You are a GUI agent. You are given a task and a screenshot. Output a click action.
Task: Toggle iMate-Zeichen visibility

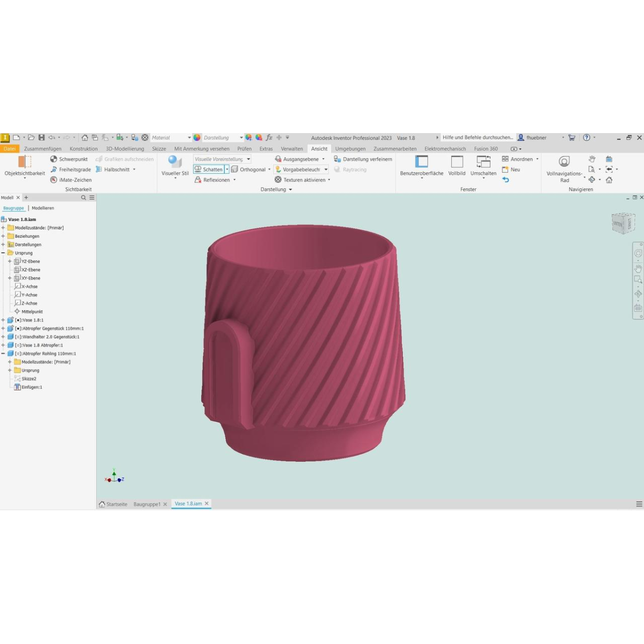54,180
